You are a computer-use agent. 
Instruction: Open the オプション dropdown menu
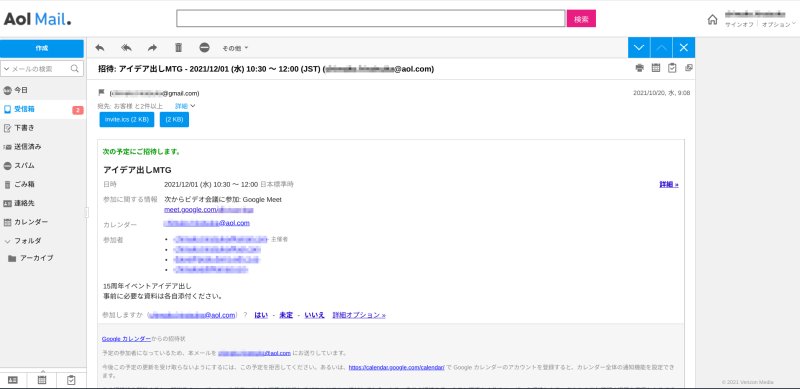pos(778,24)
